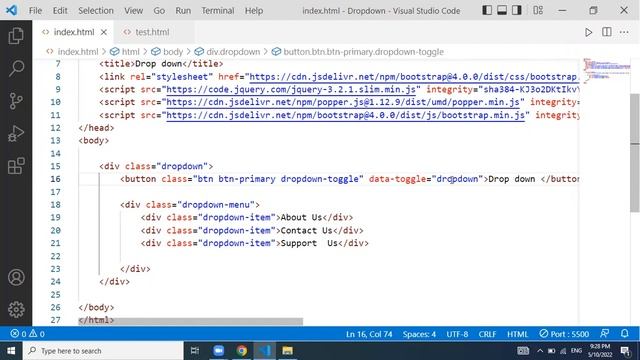Toggle the bottom panel layout icon

[502, 10]
